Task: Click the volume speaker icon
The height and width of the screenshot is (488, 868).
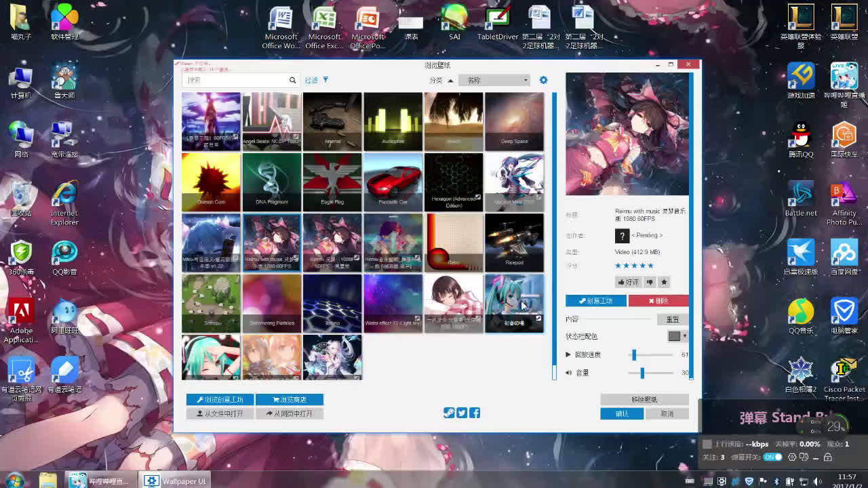Action: 568,373
